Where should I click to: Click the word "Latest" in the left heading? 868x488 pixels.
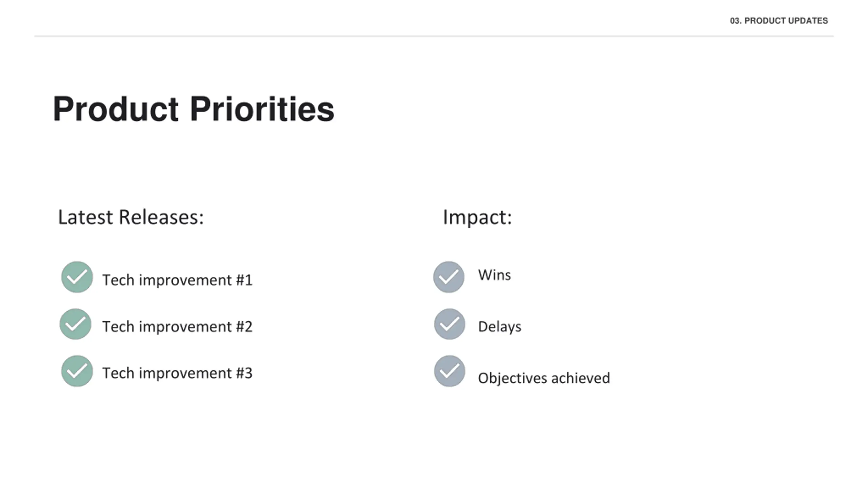[x=85, y=217]
